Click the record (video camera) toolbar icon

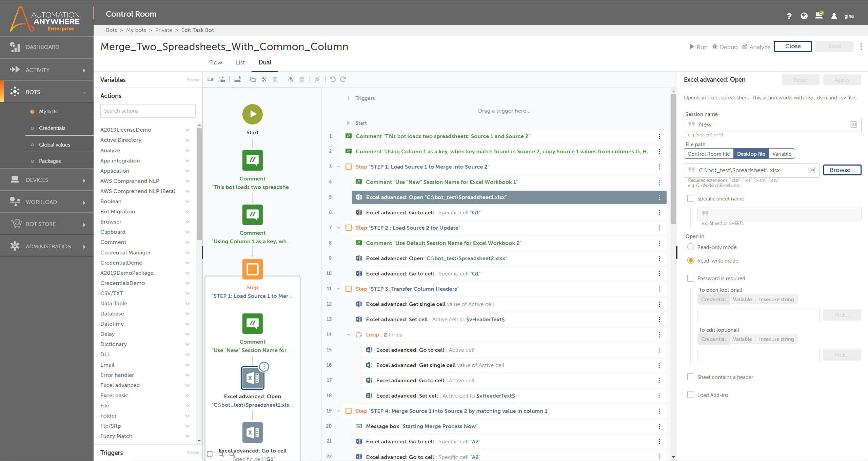(x=211, y=79)
